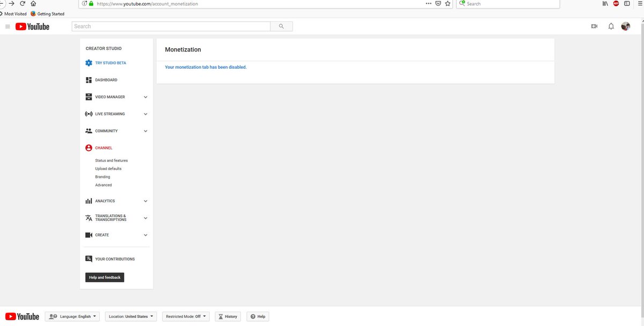
Task: Click the Dashboard grid icon
Action: click(89, 80)
